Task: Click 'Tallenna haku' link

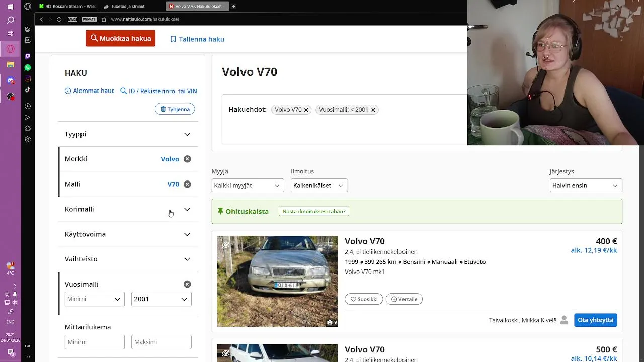Action: coord(197,39)
